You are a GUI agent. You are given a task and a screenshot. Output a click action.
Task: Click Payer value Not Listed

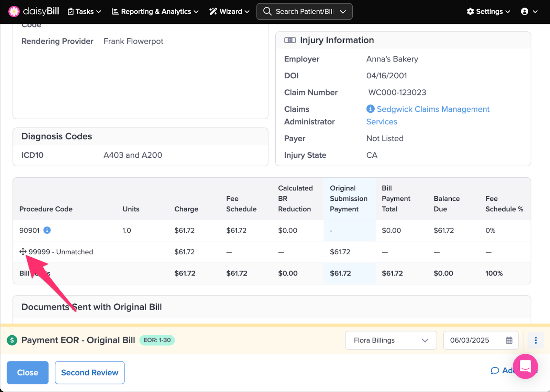[385, 138]
